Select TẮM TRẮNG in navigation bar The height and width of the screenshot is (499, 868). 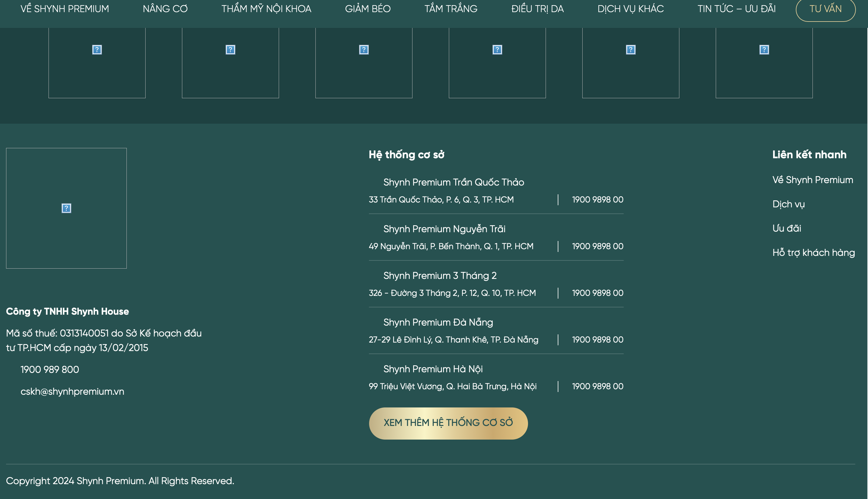point(451,9)
